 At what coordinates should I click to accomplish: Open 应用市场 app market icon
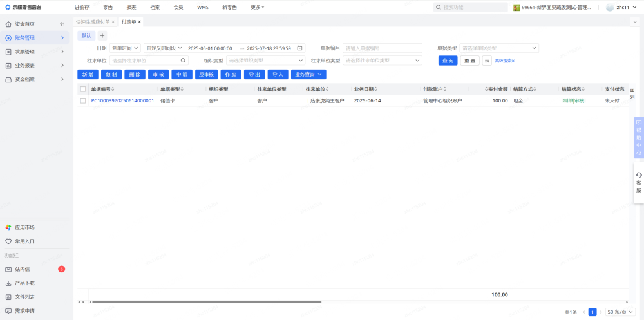pos(8,227)
